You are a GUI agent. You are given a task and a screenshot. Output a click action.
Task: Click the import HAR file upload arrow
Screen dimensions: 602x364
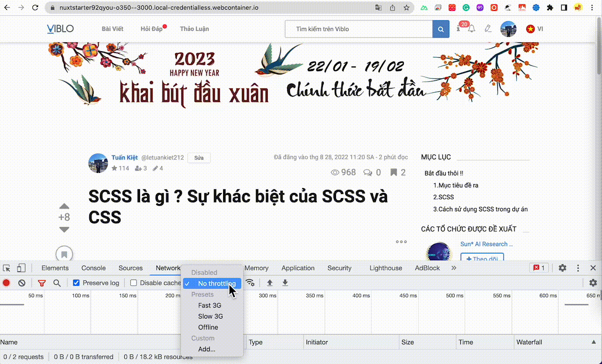[x=270, y=283]
